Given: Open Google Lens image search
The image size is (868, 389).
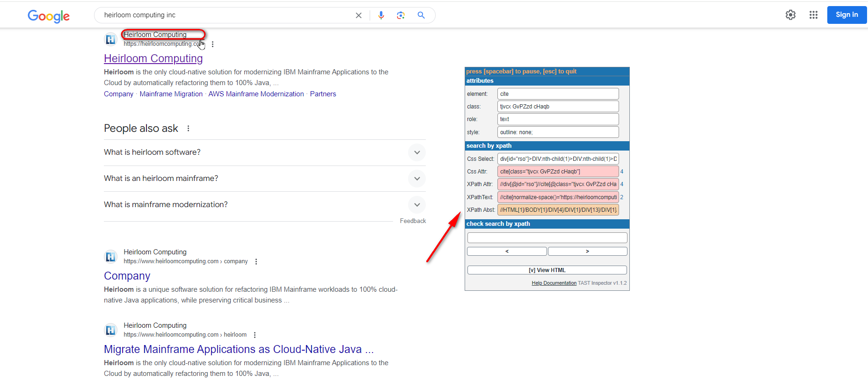Looking at the screenshot, I should 401,15.
